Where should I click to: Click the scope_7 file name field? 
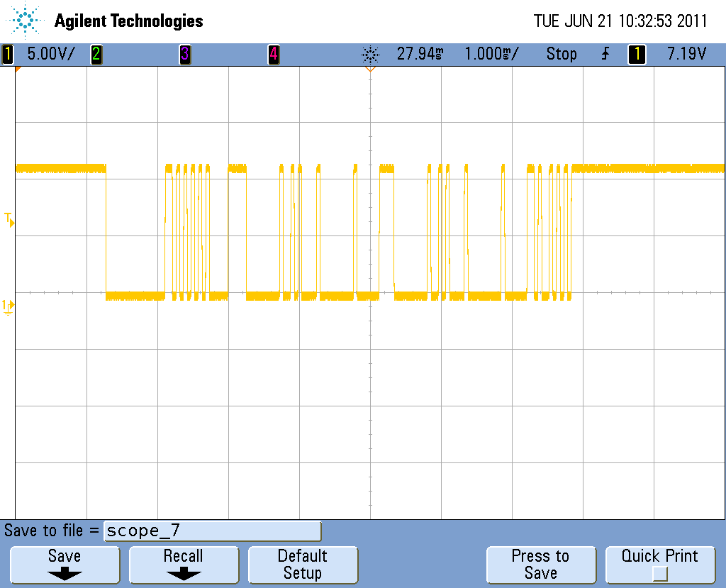click(213, 531)
